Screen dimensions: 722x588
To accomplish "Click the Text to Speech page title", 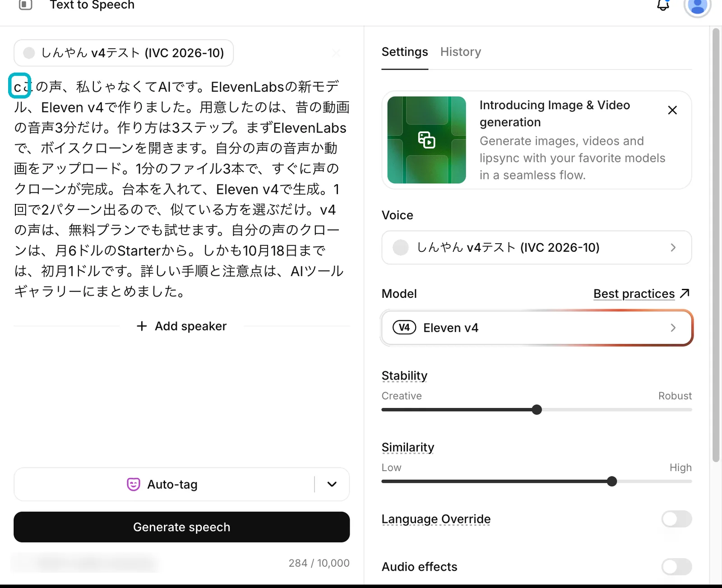I will (92, 5).
